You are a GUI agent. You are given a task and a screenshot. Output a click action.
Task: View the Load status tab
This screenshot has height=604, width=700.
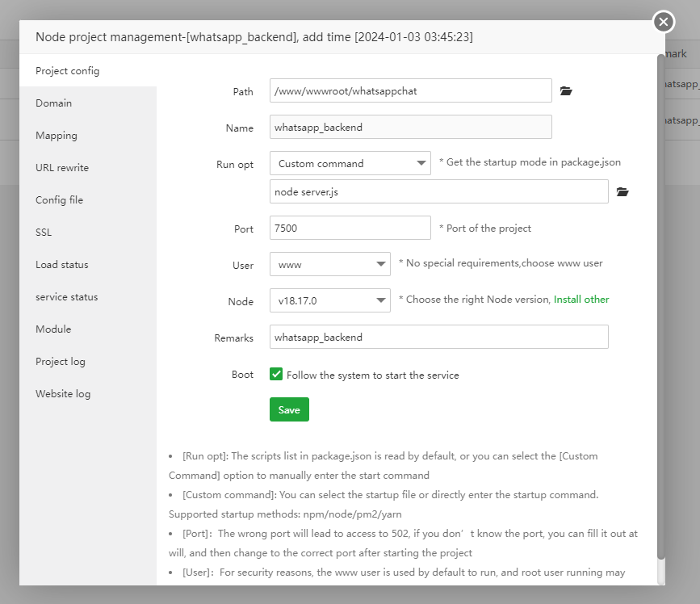(62, 265)
